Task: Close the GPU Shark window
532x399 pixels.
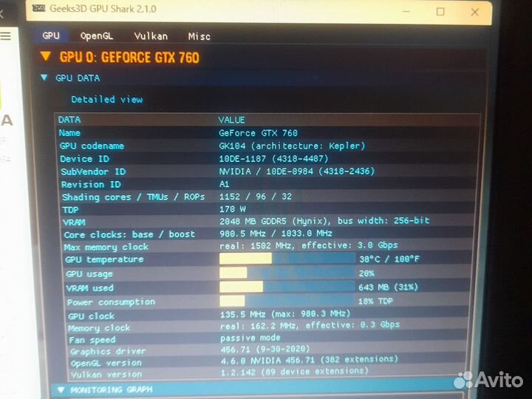Action: click(474, 13)
